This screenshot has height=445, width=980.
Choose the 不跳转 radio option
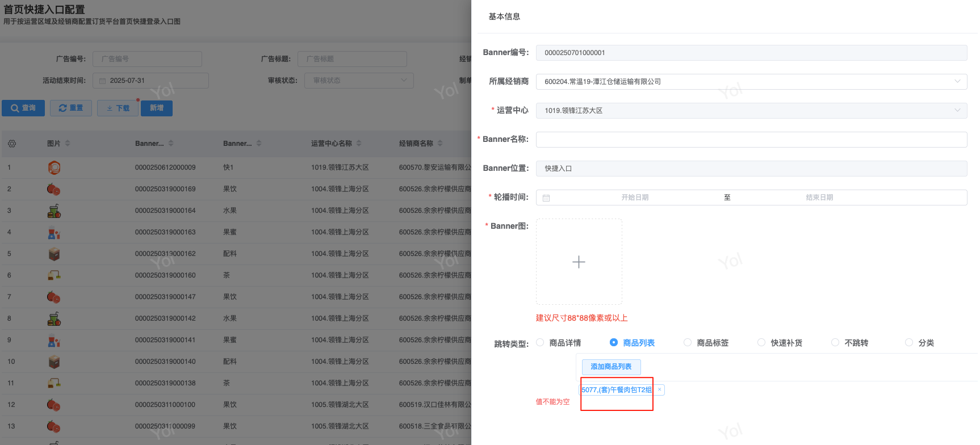click(835, 342)
